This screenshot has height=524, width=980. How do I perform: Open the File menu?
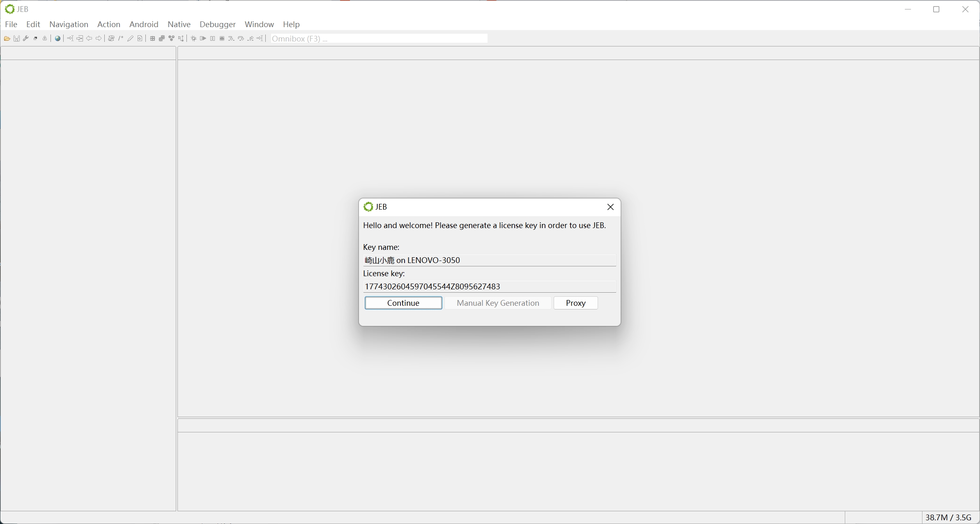(x=10, y=24)
